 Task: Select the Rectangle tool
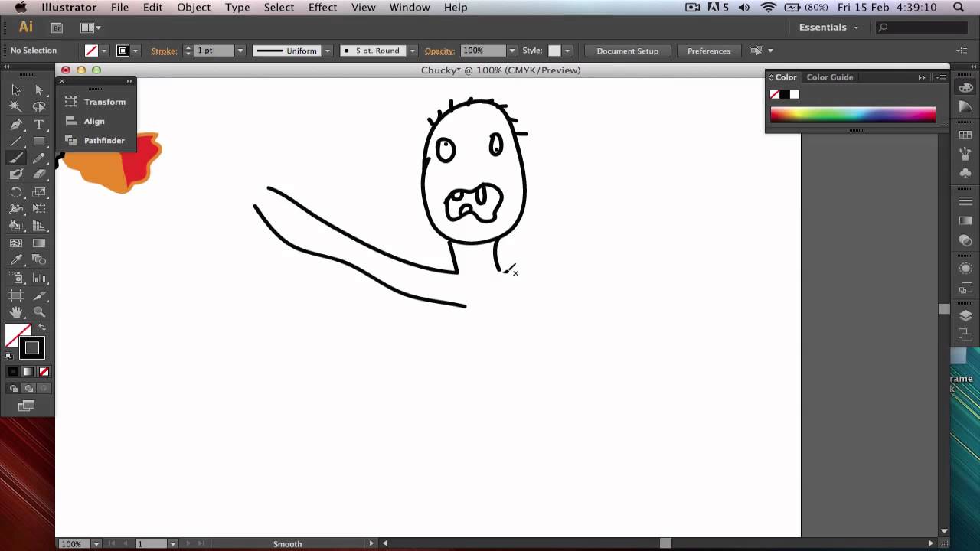point(39,142)
